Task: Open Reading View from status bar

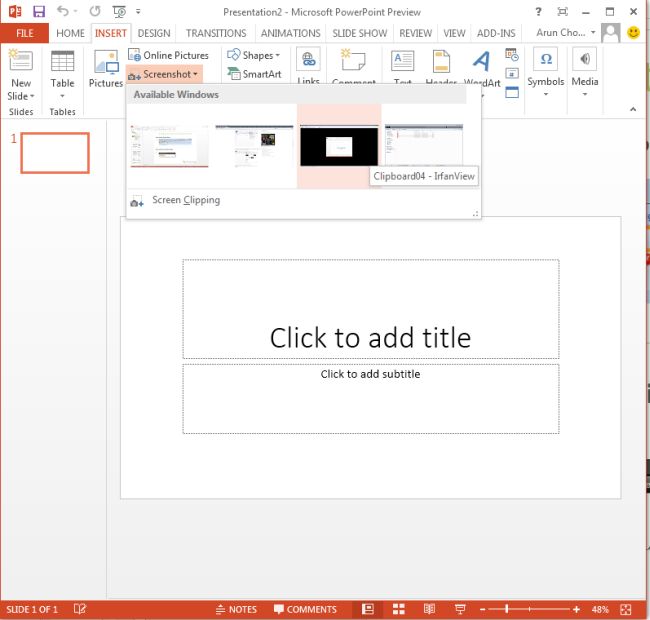Action: [x=429, y=609]
